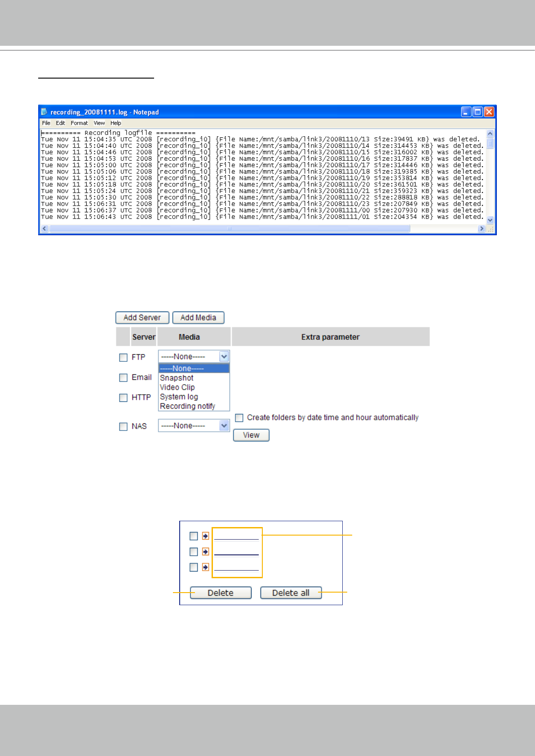Click the Notepad document icon in title bar
Image resolution: width=535 pixels, height=756 pixels.
(x=44, y=112)
